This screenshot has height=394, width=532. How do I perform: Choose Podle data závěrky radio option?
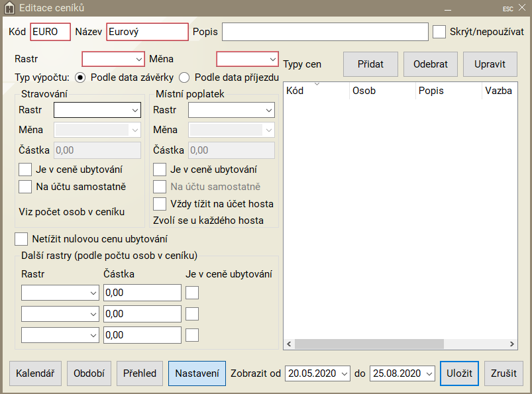click(81, 76)
